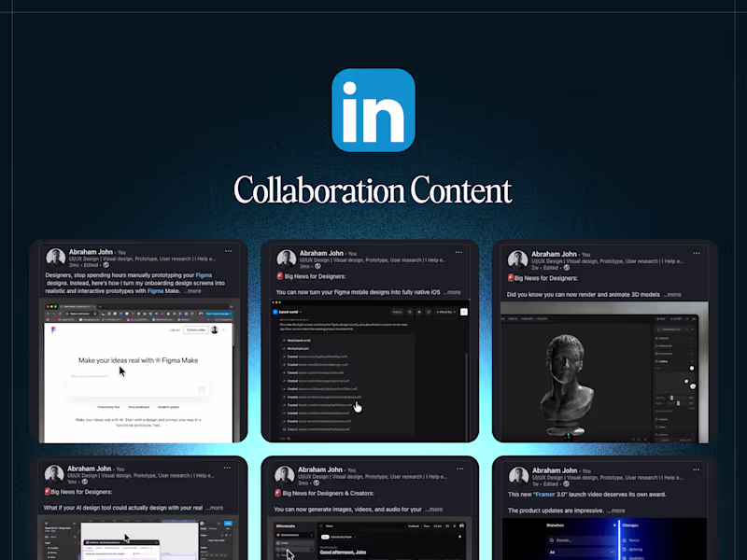Click the globe visibility icon on '3D models' post
This screenshot has height=560, width=747.
click(567, 268)
